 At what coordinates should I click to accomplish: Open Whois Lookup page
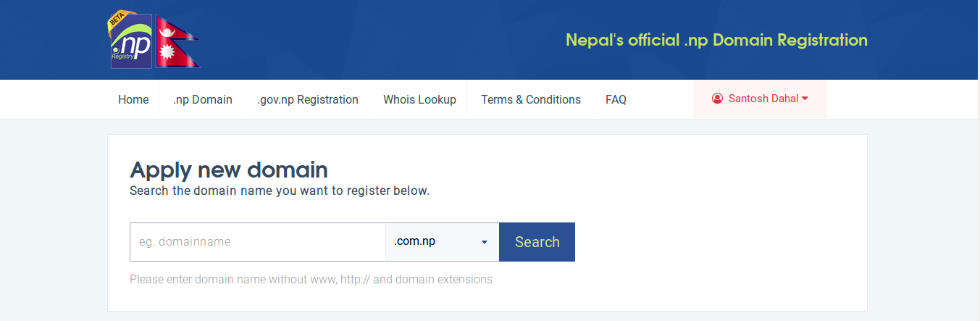[419, 99]
